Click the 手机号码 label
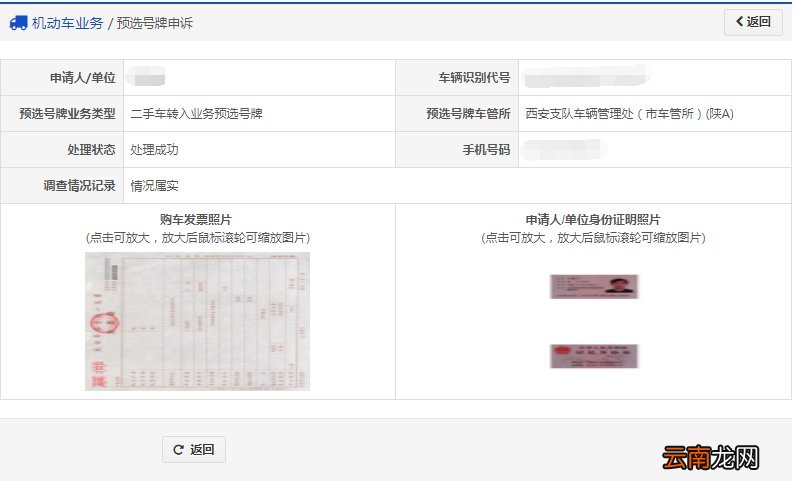 486,150
